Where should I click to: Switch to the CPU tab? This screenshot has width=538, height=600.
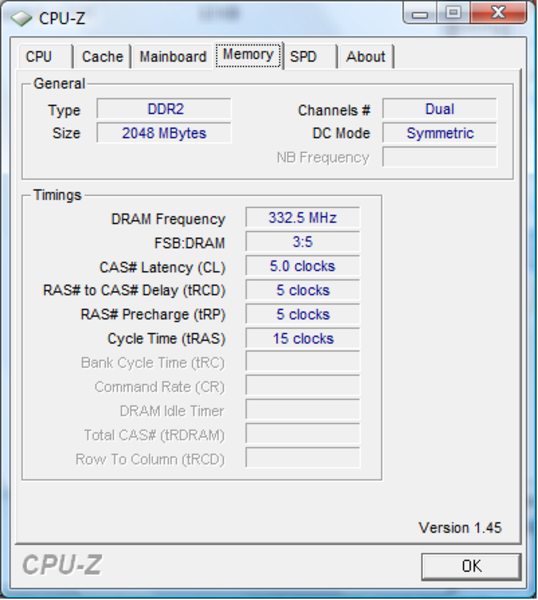[45, 57]
